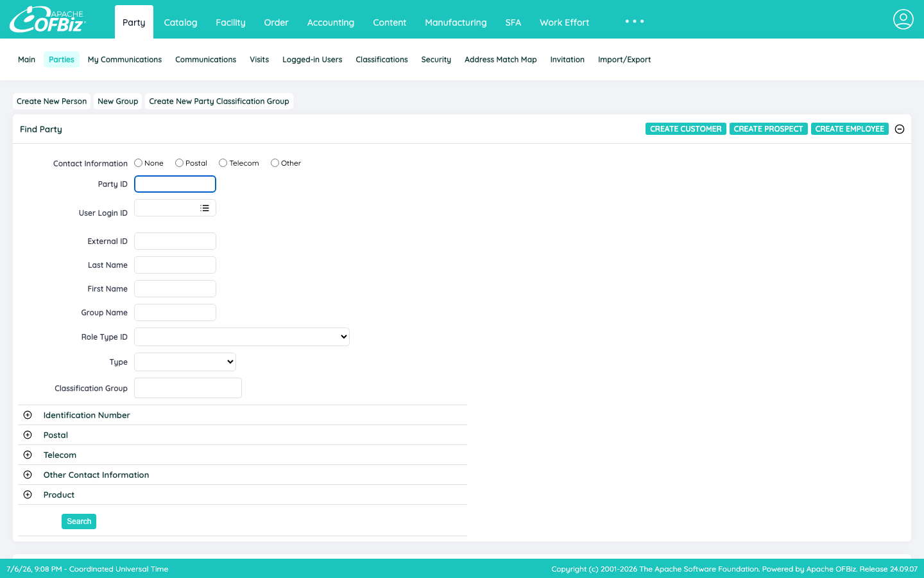Click Create New Person link
The width and height of the screenshot is (924, 578).
pyautogui.click(x=51, y=101)
